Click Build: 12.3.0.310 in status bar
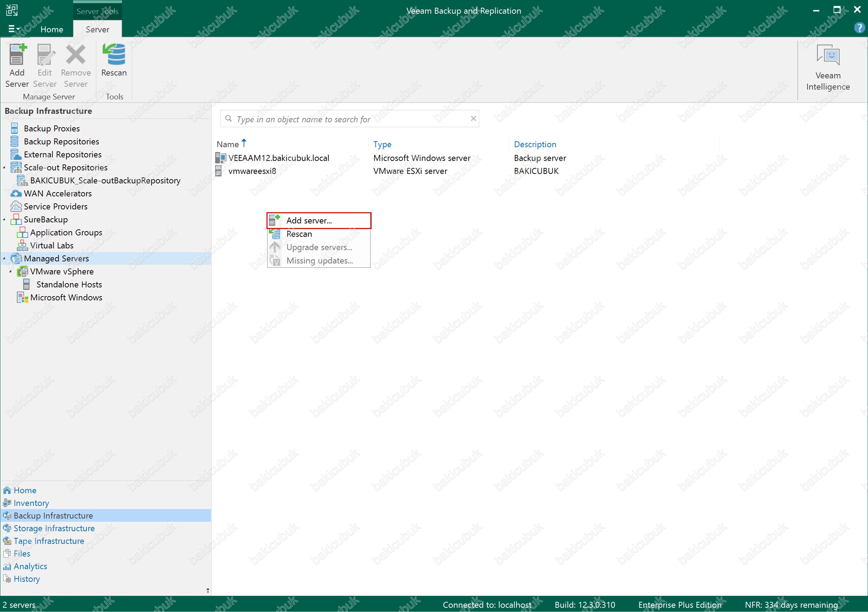Screen dimensions: 868x612 click(585, 605)
